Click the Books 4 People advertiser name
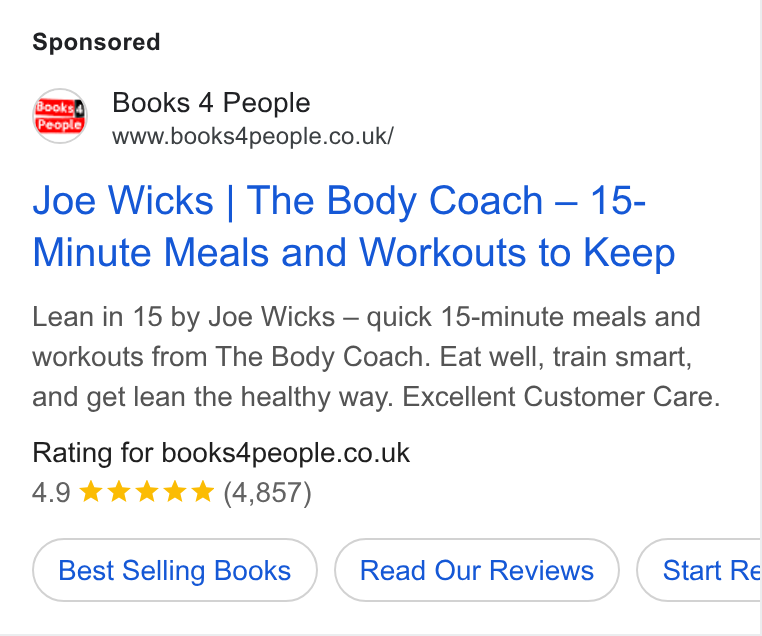762x636 pixels. (211, 103)
